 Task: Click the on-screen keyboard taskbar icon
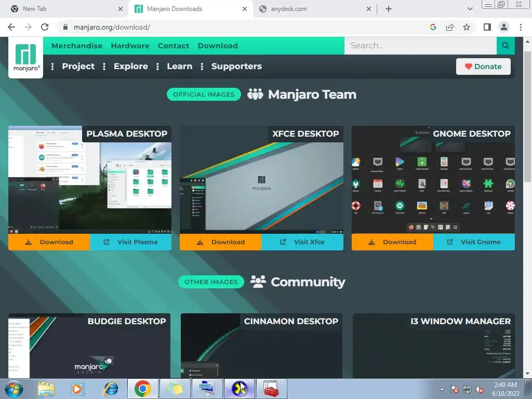pyautogui.click(x=207, y=389)
